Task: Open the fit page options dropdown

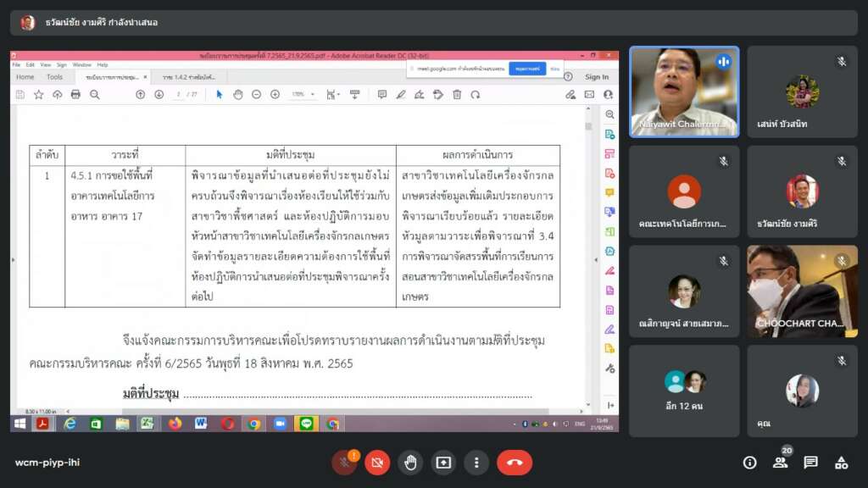Action: (332, 95)
